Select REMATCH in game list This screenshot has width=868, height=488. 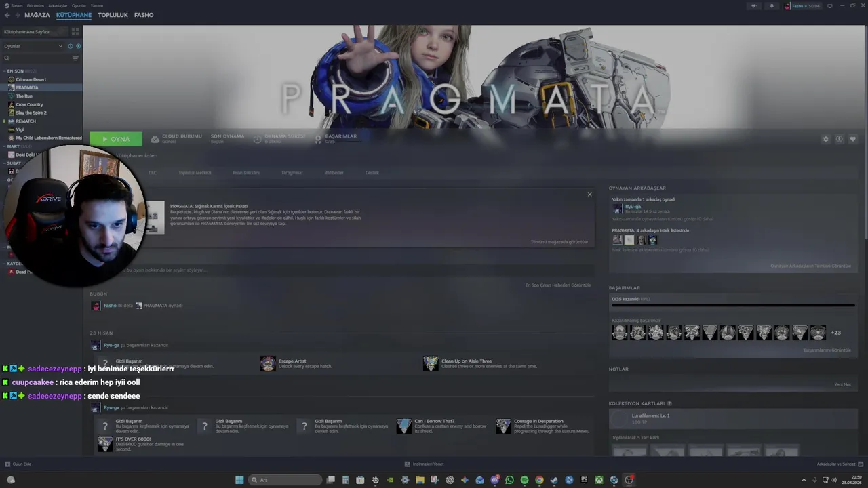[41, 121]
